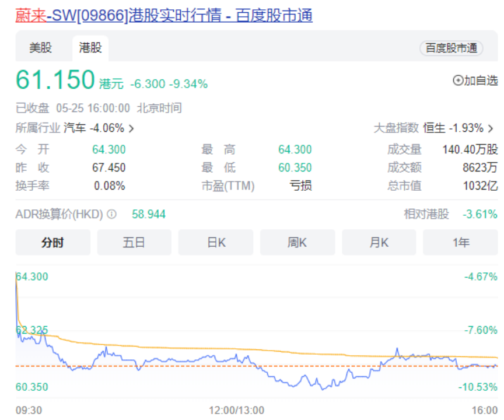504x420 pixels.
Task: Click the 市盈(TTM) value 亏损
Action: [301, 185]
